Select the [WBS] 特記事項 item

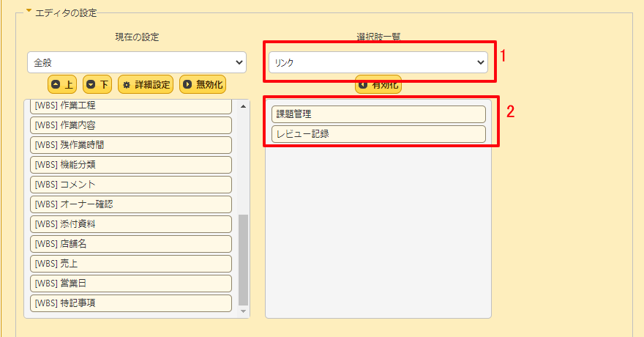click(x=131, y=303)
